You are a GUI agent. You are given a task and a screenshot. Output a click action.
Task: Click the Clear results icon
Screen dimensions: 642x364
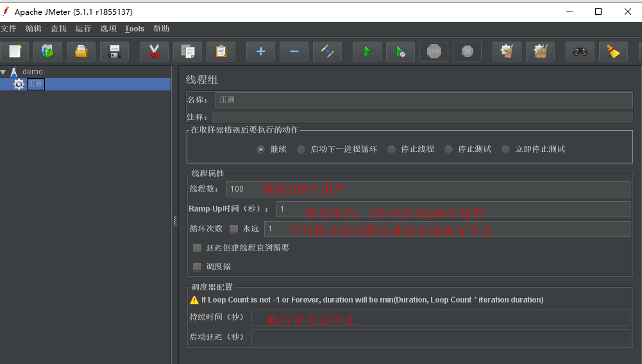(x=507, y=51)
